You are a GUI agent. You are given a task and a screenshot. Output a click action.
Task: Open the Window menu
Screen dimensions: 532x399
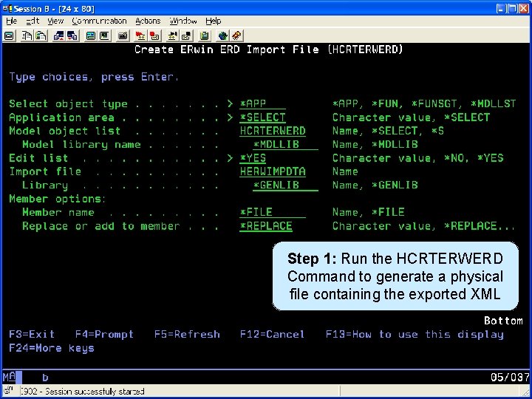[183, 21]
